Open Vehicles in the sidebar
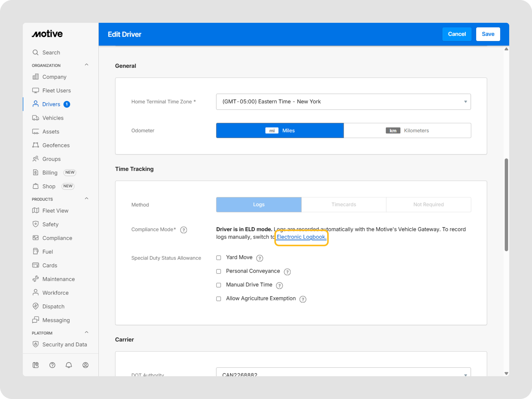 pyautogui.click(x=53, y=118)
